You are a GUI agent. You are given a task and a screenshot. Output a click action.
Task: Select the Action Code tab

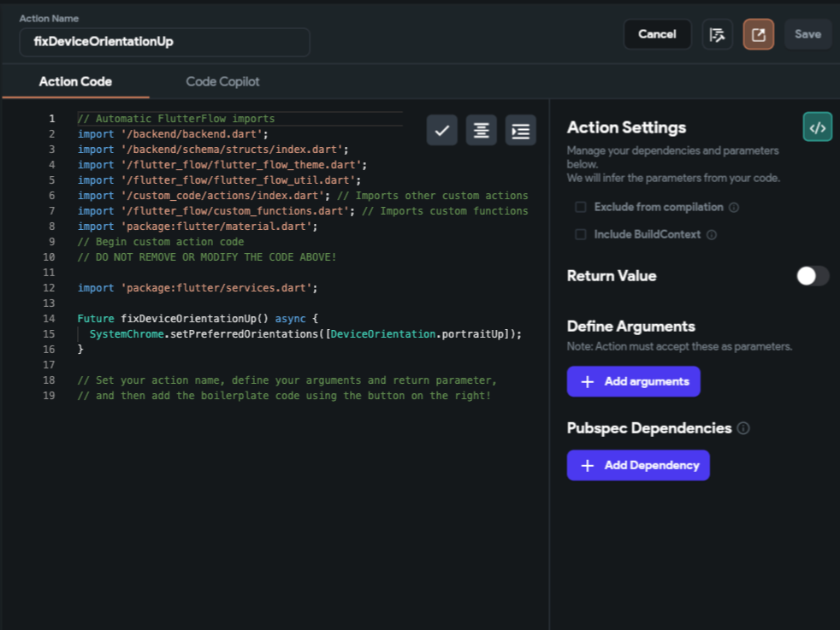tap(75, 82)
